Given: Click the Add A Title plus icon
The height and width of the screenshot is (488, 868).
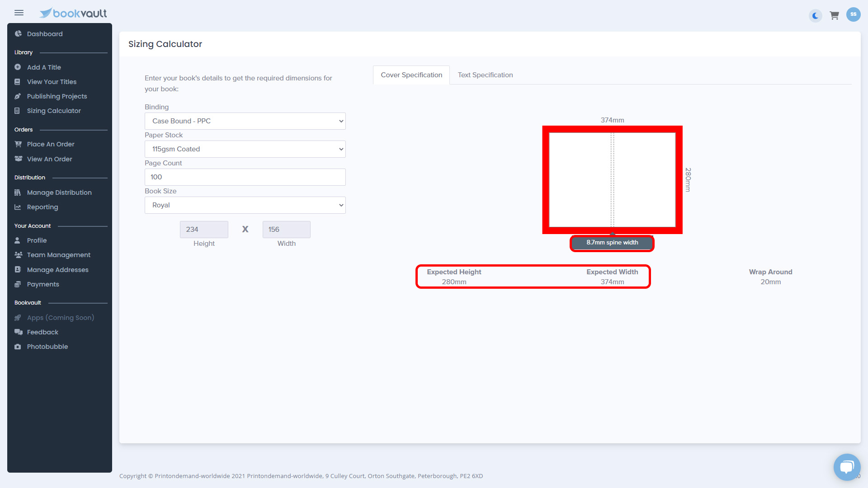Looking at the screenshot, I should [18, 67].
